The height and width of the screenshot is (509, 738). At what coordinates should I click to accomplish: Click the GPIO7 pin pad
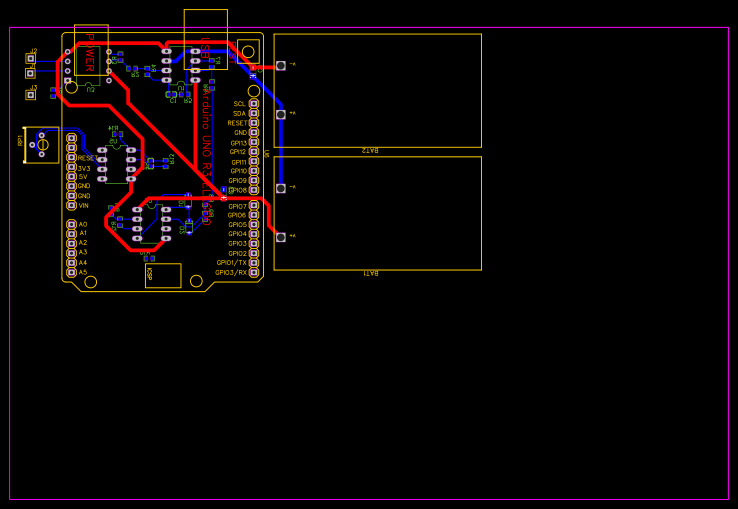(254, 206)
